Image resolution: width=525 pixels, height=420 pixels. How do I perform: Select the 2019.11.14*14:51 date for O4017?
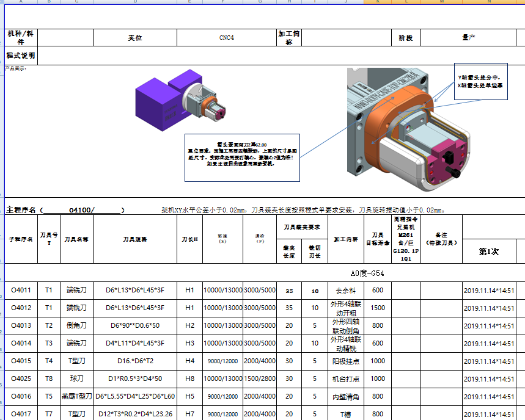tap(490, 414)
